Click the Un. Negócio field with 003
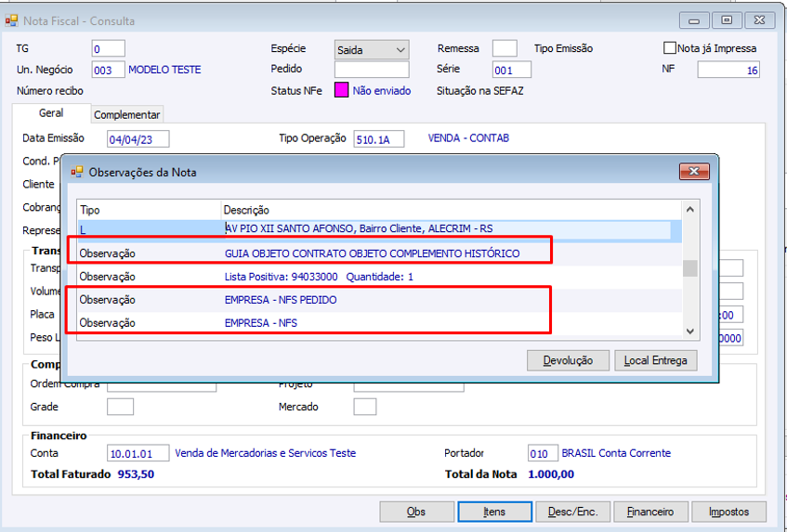The width and height of the screenshot is (787, 532). click(109, 70)
